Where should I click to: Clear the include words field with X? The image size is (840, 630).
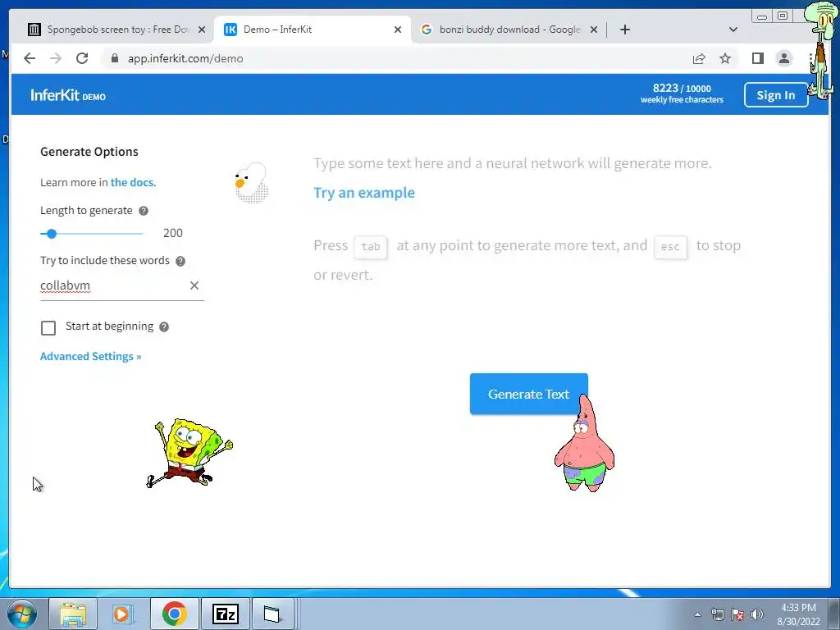194,285
